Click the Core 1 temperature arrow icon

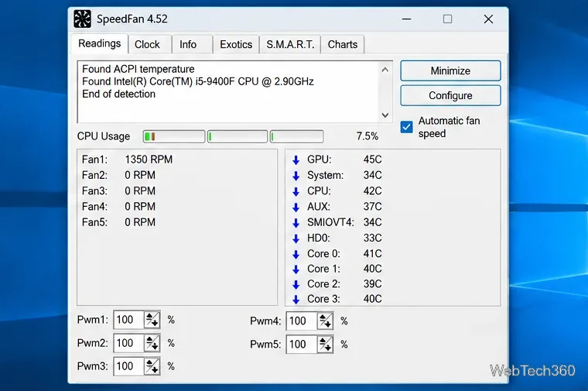(296, 269)
